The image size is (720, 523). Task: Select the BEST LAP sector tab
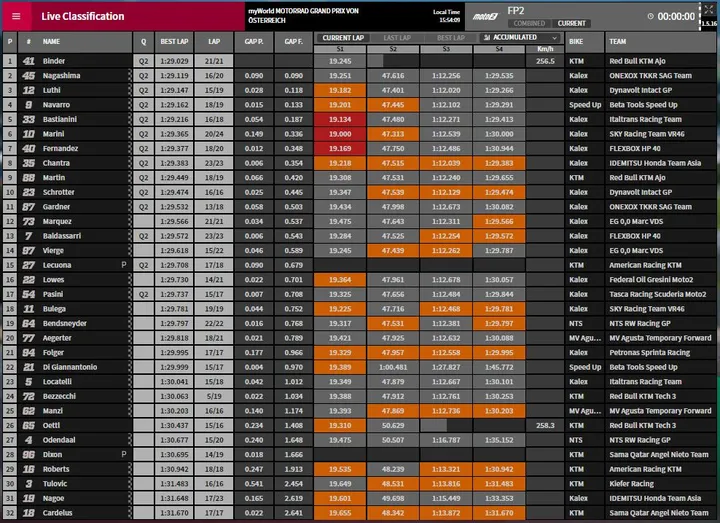pos(451,38)
